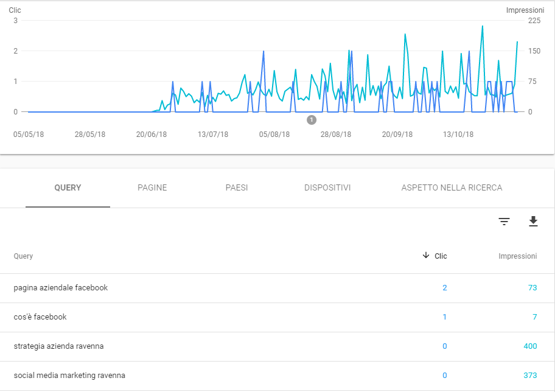
Task: Click the download export icon
Action: point(533,222)
